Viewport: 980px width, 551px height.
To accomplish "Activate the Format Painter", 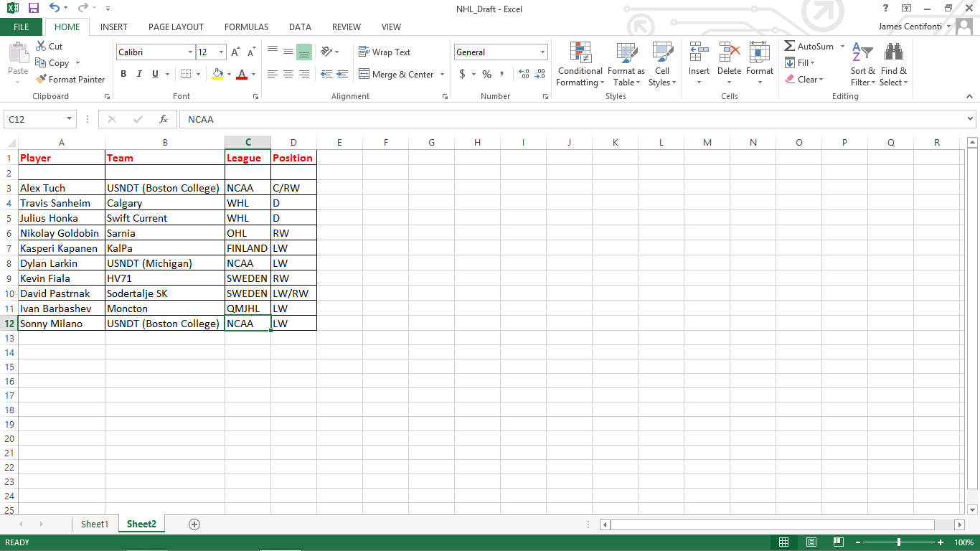I will point(70,80).
